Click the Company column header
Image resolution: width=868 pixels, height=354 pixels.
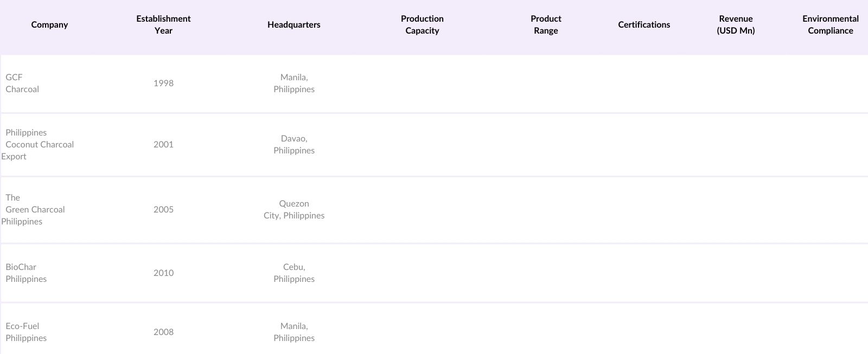click(x=49, y=25)
